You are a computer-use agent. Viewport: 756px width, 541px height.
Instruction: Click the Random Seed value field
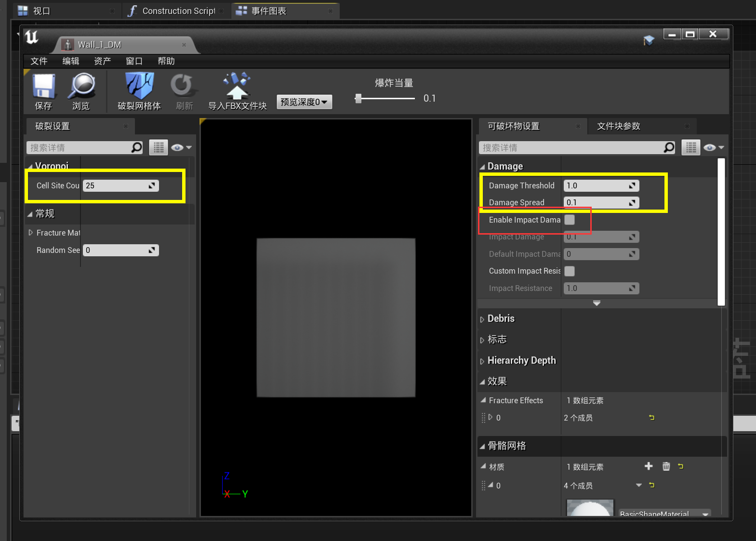coord(121,250)
